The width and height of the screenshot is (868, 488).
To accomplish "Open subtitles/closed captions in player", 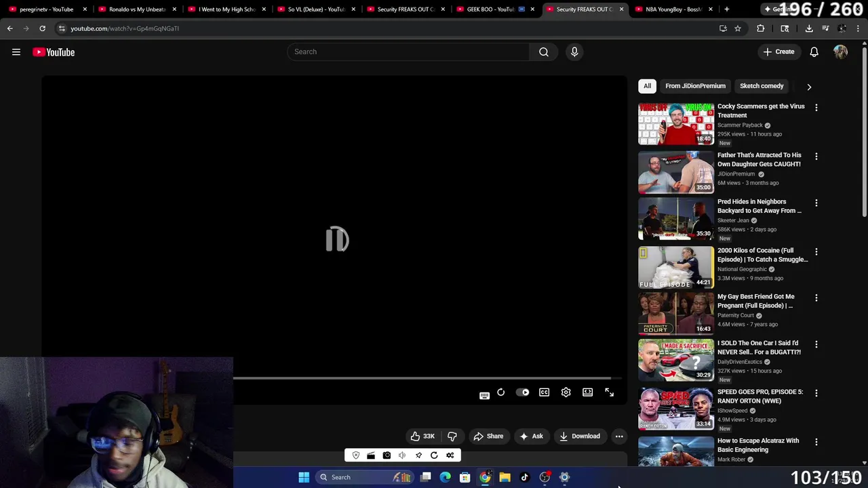I will click(544, 392).
